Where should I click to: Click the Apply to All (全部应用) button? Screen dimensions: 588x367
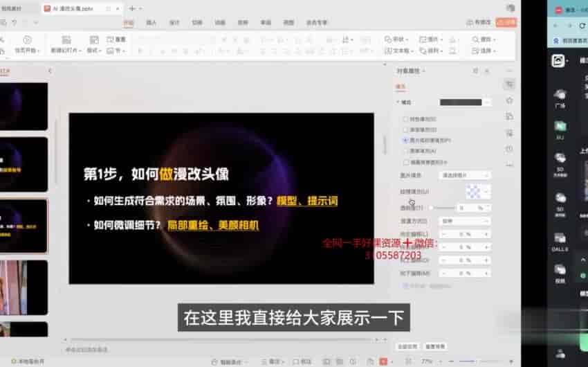(407, 346)
